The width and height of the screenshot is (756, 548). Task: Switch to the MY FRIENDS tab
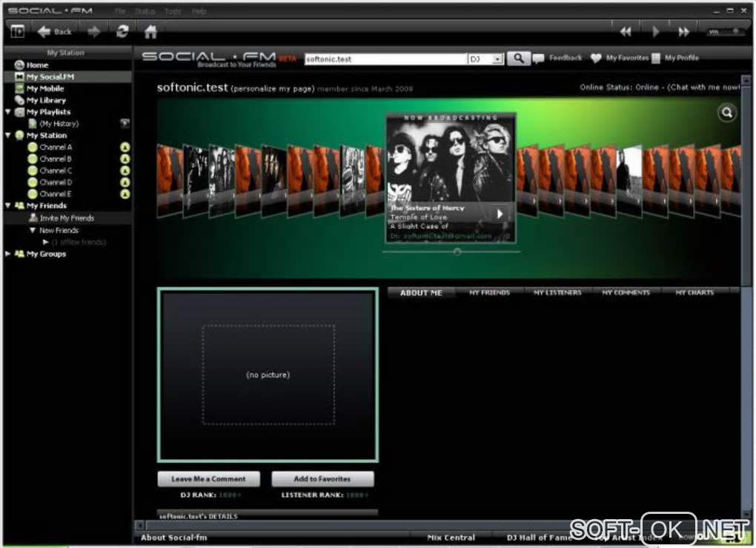pyautogui.click(x=489, y=293)
